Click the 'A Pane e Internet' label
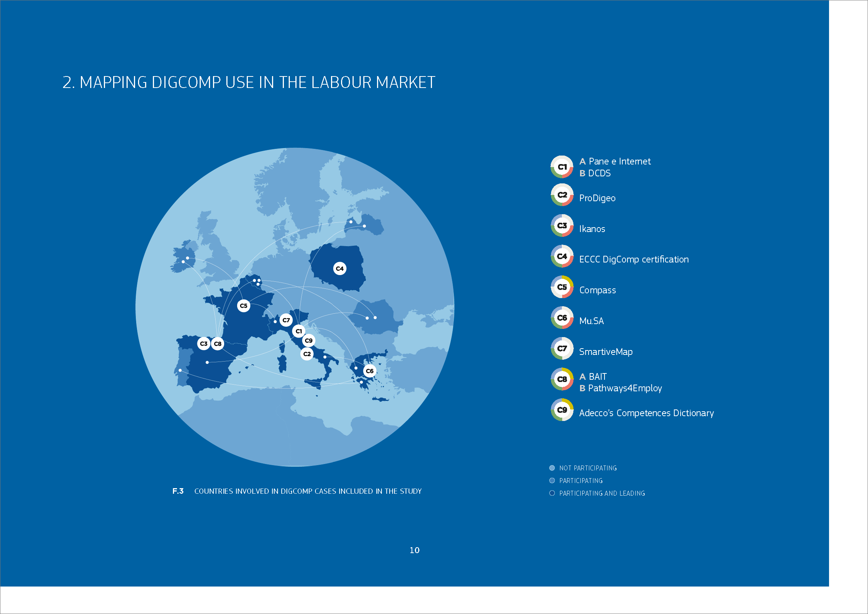Viewport: 868px width, 614px height. [x=615, y=161]
